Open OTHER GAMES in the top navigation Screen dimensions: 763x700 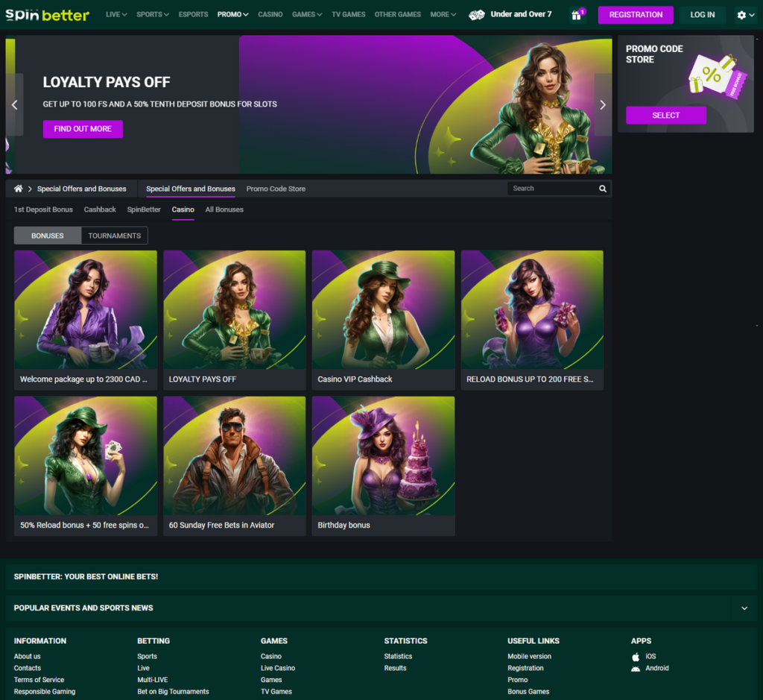398,15
